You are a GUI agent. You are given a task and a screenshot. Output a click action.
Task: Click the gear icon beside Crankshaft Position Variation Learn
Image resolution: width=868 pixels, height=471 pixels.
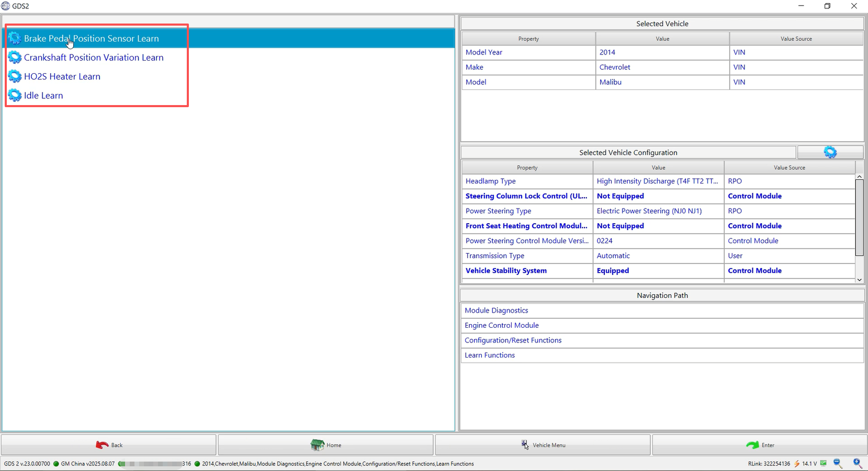[x=15, y=58]
